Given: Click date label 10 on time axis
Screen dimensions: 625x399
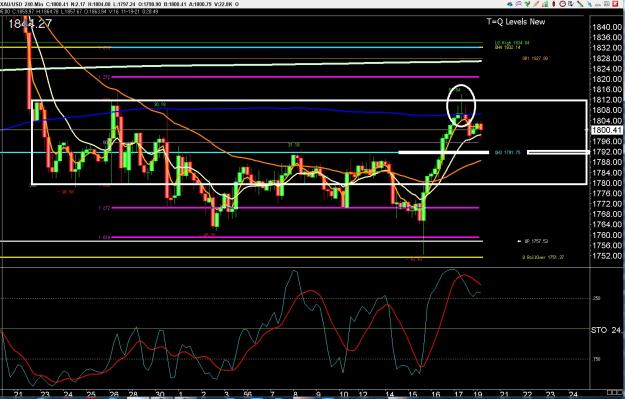Looking at the screenshot, I should (343, 395).
